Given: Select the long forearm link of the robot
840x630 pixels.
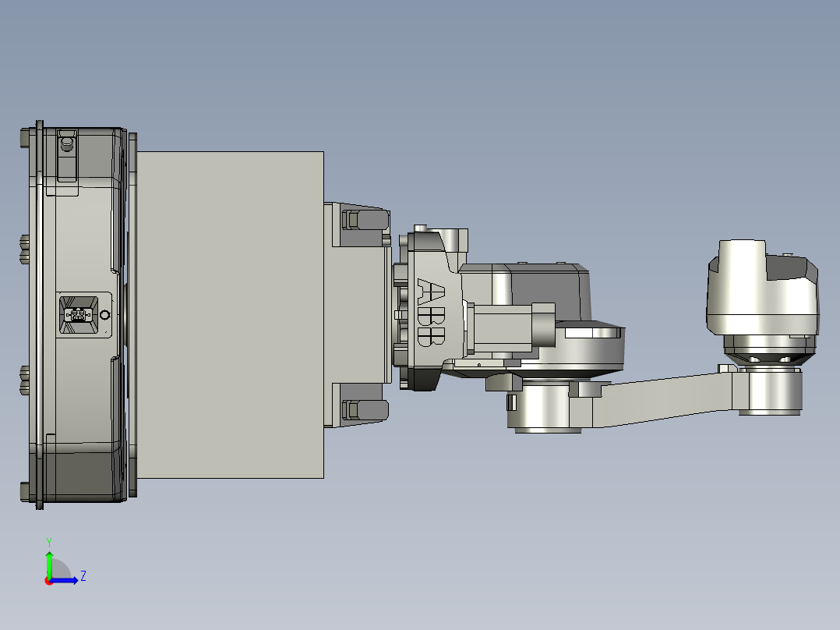Looking at the screenshot, I should 661,400.
